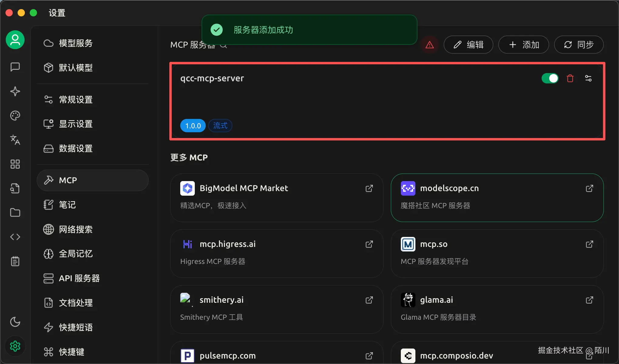Open the chat conversations sidebar icon
Screen dimensions: 619x364
click(x=15, y=67)
